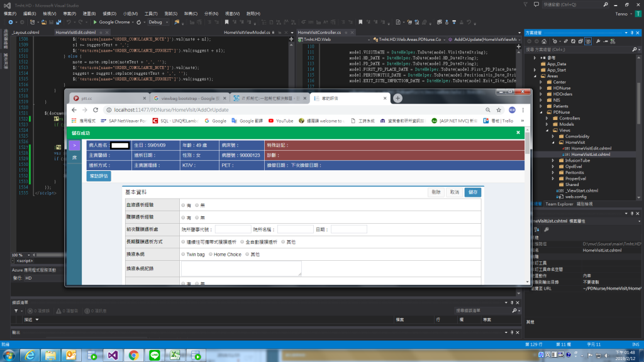644x362 pixels.
Task: Click the Chrome icon on the taskbar
Action: (133, 355)
